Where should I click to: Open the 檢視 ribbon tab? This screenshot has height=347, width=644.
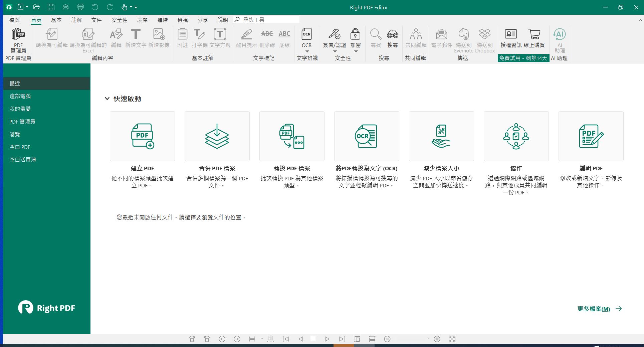click(182, 20)
